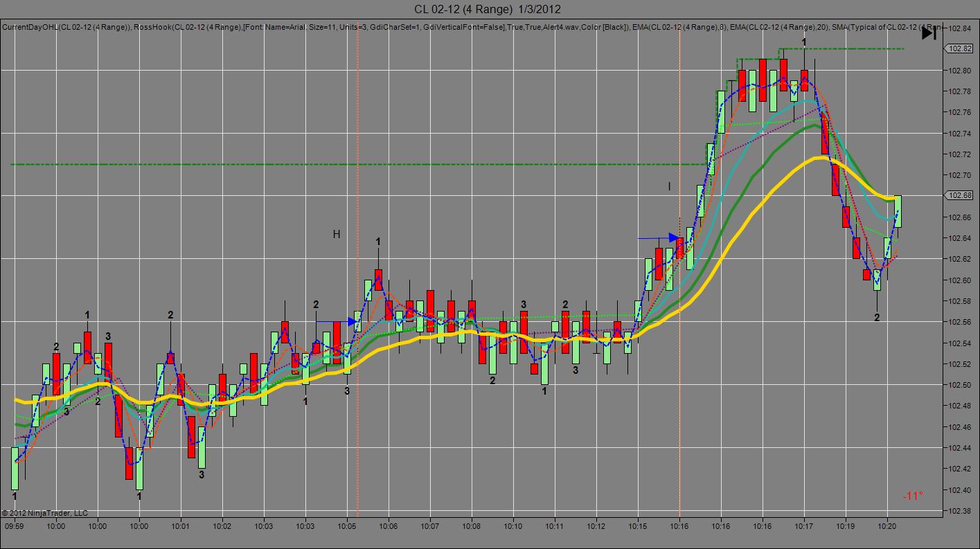The image size is (980, 549).
Task: Click the 102.40 price axis label
Action: tap(959, 490)
